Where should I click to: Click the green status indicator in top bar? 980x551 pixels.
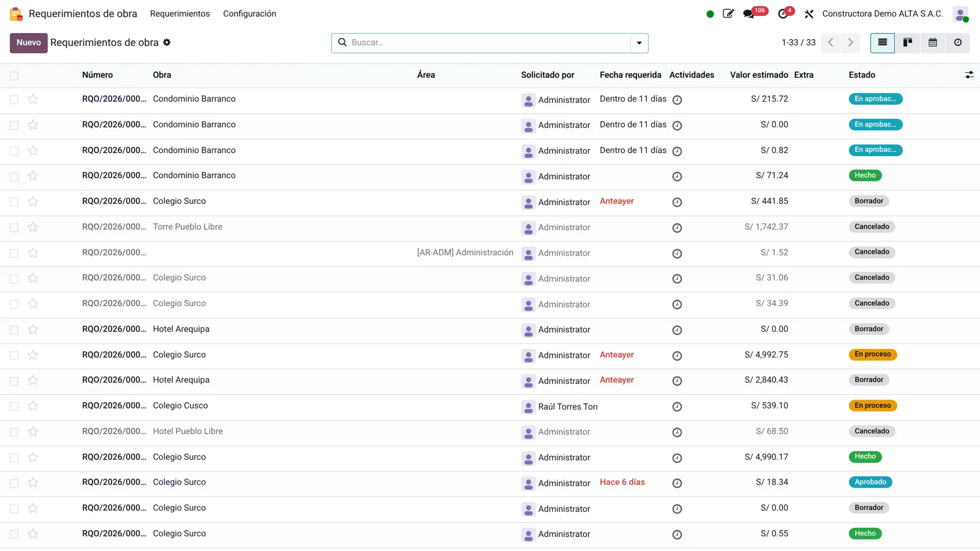click(710, 14)
